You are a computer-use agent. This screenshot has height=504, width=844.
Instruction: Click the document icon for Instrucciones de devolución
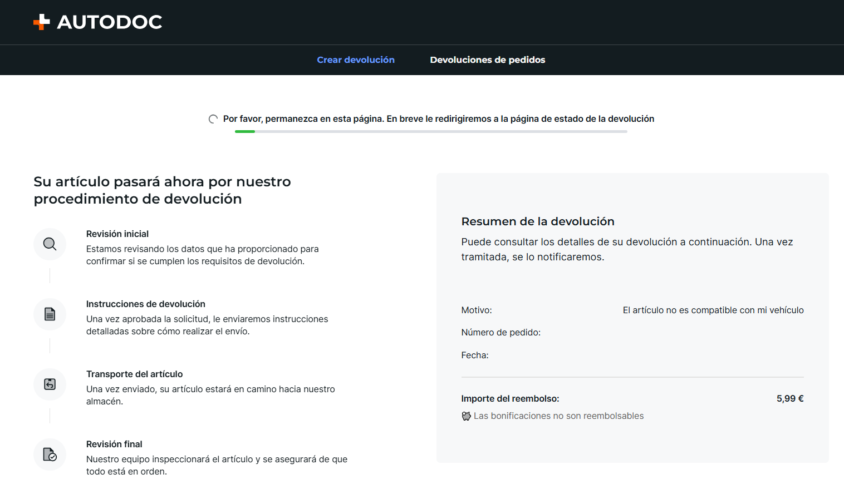pyautogui.click(x=50, y=314)
